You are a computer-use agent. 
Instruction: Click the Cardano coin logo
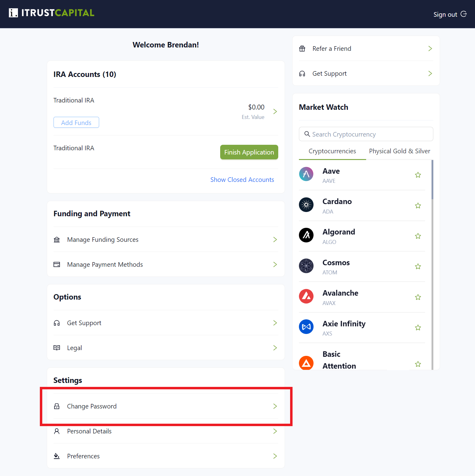coord(306,205)
